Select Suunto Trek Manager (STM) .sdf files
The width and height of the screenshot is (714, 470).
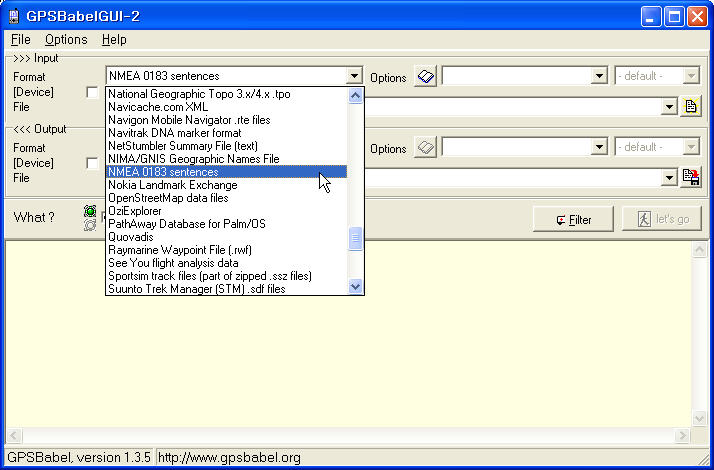(226, 289)
